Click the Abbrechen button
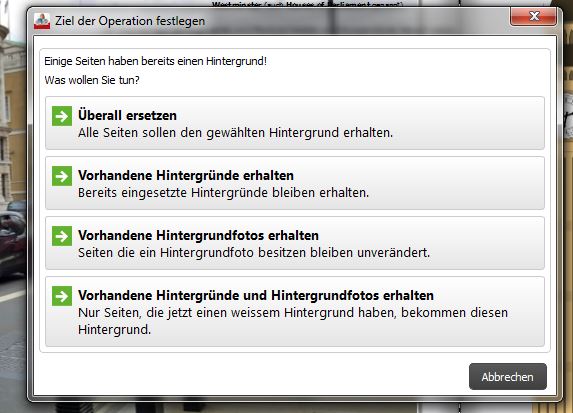 point(508,376)
